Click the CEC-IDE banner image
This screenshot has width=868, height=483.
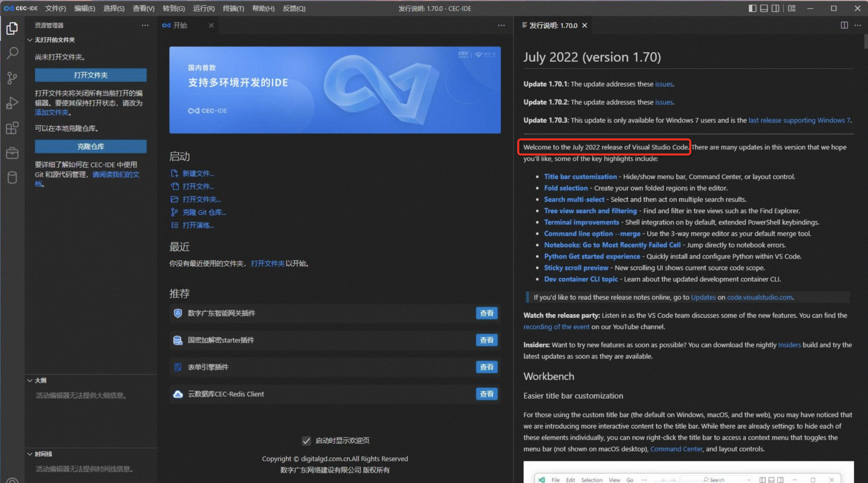pyautogui.click(x=335, y=90)
